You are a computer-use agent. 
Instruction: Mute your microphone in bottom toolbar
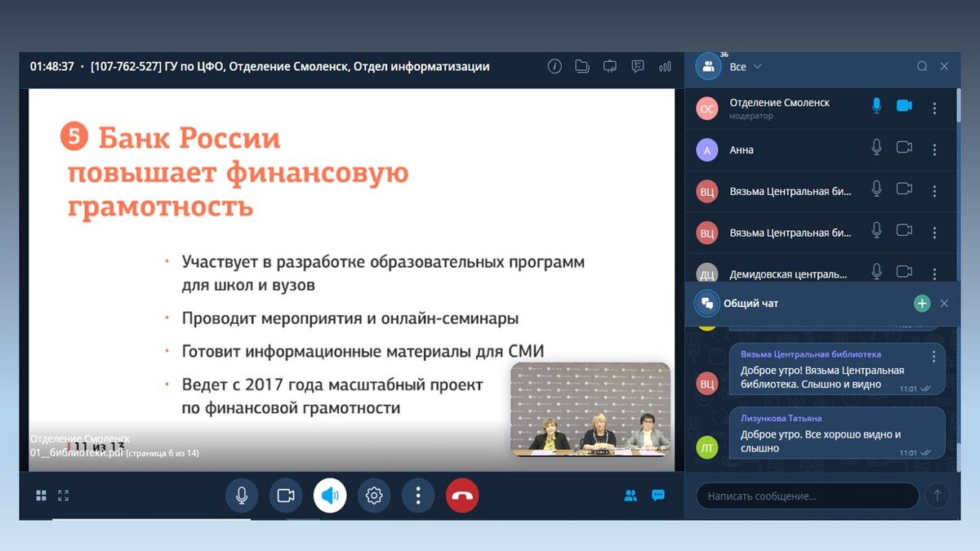tap(242, 495)
